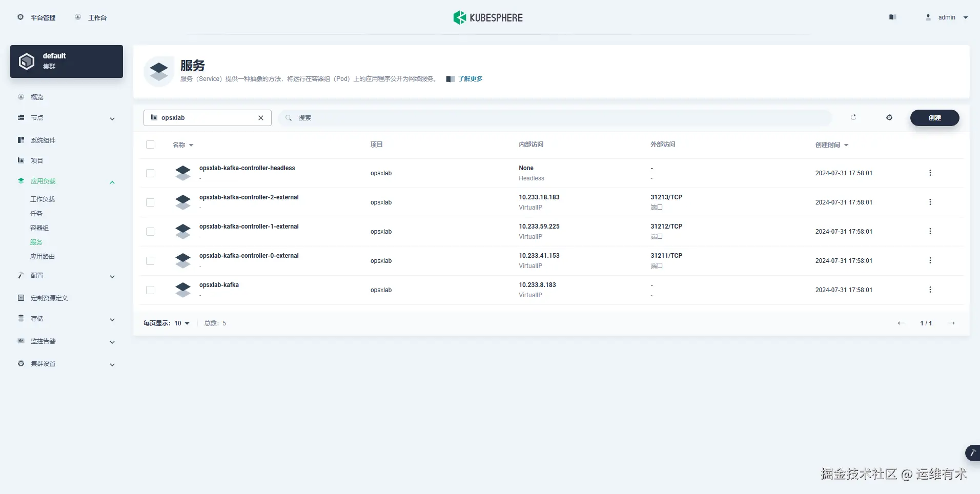Click the refresh icon above the service list
This screenshot has height=494, width=980.
(853, 117)
